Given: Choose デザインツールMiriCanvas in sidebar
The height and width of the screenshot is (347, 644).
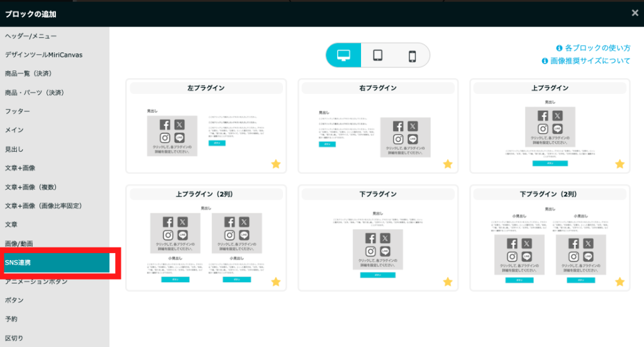Looking at the screenshot, I should tap(43, 55).
